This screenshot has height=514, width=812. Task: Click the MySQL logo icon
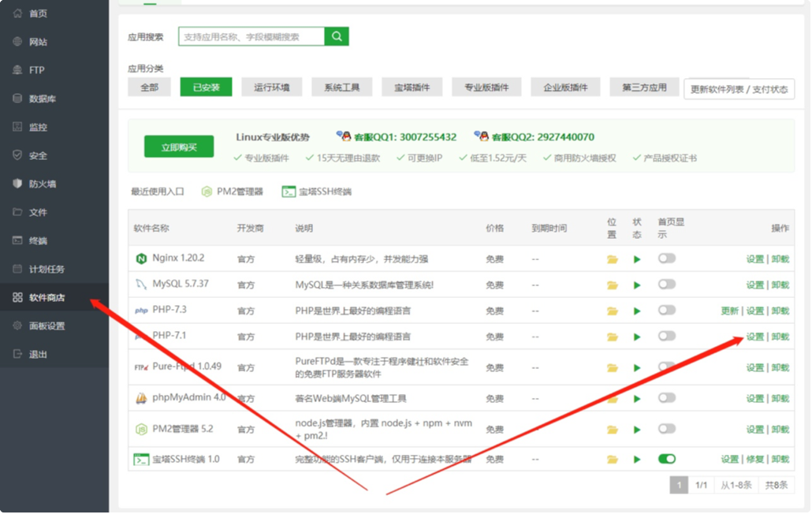coord(141,284)
